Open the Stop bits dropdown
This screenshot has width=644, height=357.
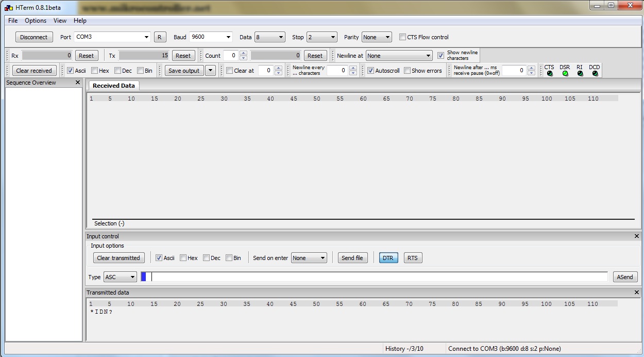point(322,37)
